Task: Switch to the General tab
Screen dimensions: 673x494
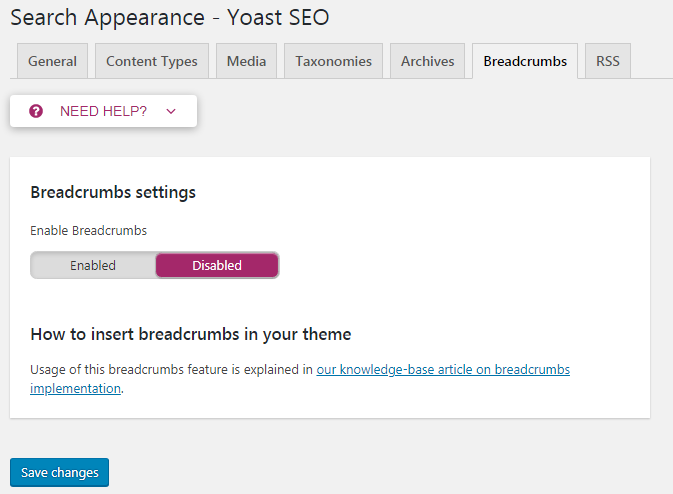Action: [52, 61]
